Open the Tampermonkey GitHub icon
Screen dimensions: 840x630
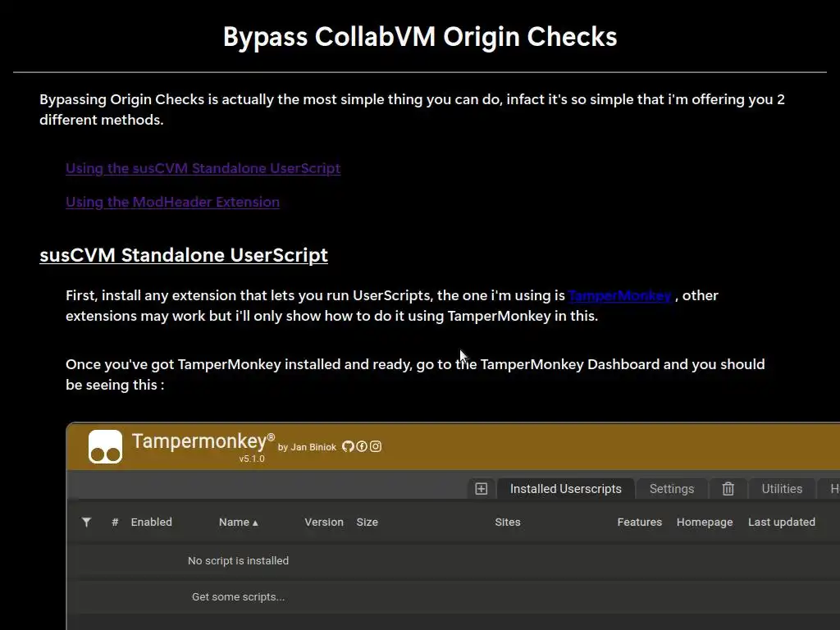348,446
